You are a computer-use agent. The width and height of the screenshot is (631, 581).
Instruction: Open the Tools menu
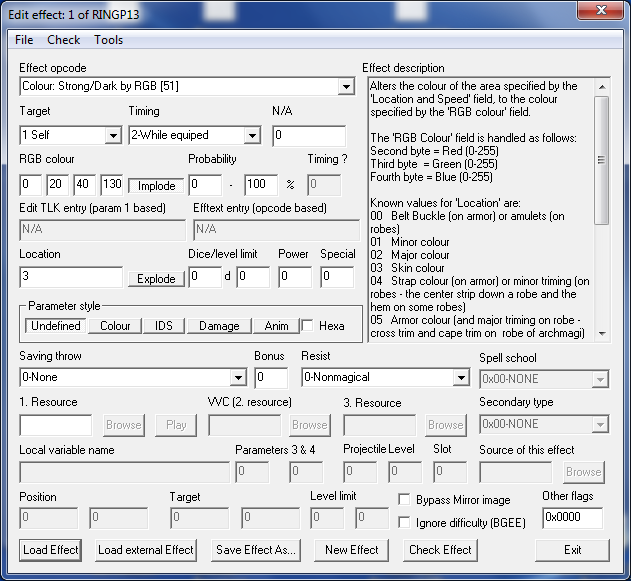point(108,40)
